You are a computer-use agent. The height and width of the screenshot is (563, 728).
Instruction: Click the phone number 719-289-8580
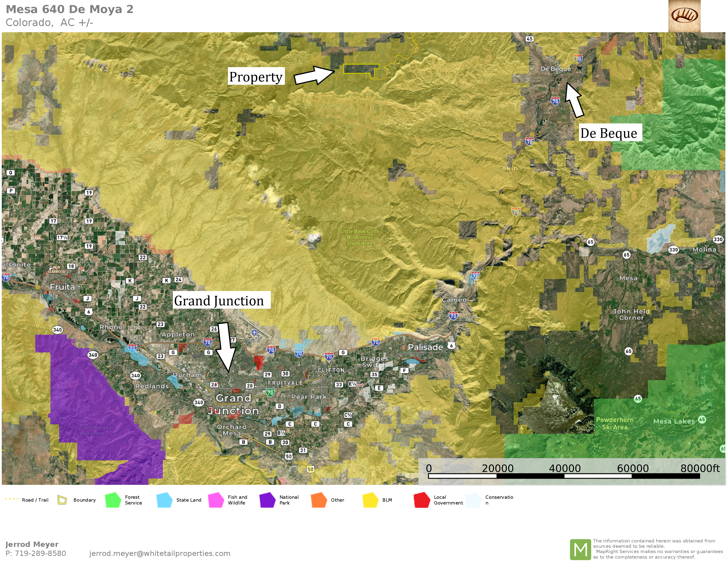[x=40, y=553]
